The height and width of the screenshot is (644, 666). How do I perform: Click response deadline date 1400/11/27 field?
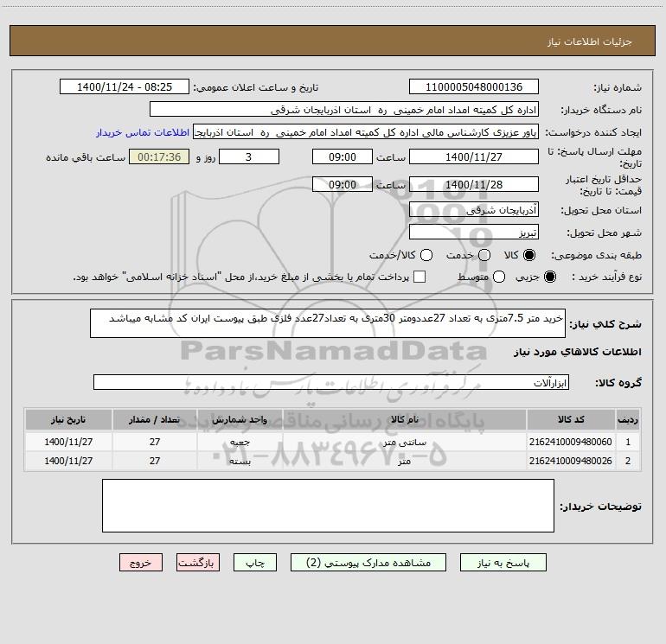pos(474,156)
